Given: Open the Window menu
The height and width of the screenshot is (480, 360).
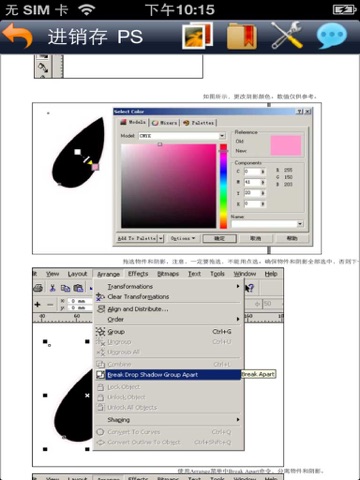Looking at the screenshot, I should [x=245, y=274].
